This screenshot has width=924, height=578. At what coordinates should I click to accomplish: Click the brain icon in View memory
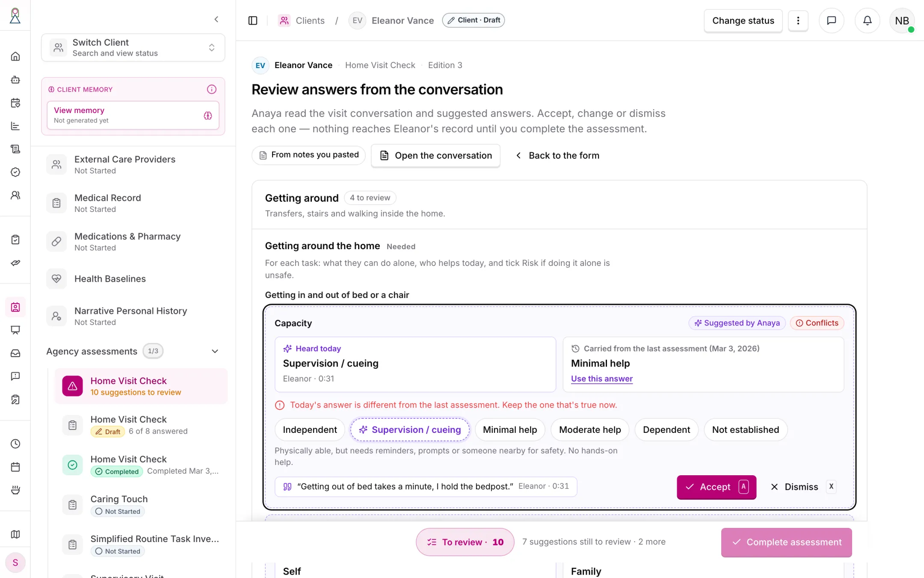click(208, 116)
